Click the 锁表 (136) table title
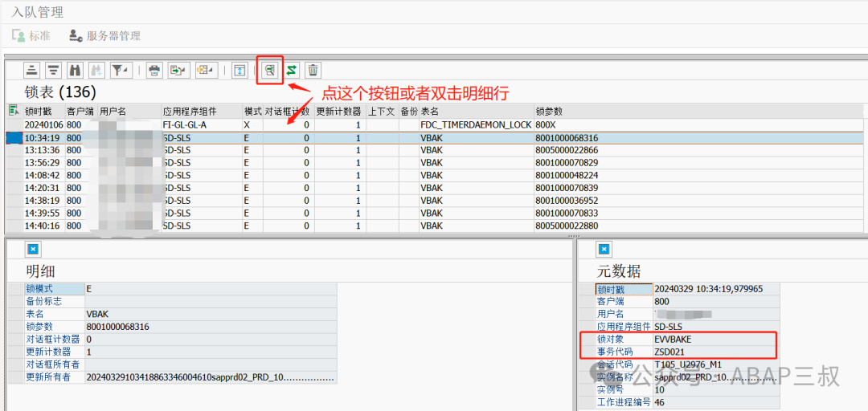 [60, 92]
